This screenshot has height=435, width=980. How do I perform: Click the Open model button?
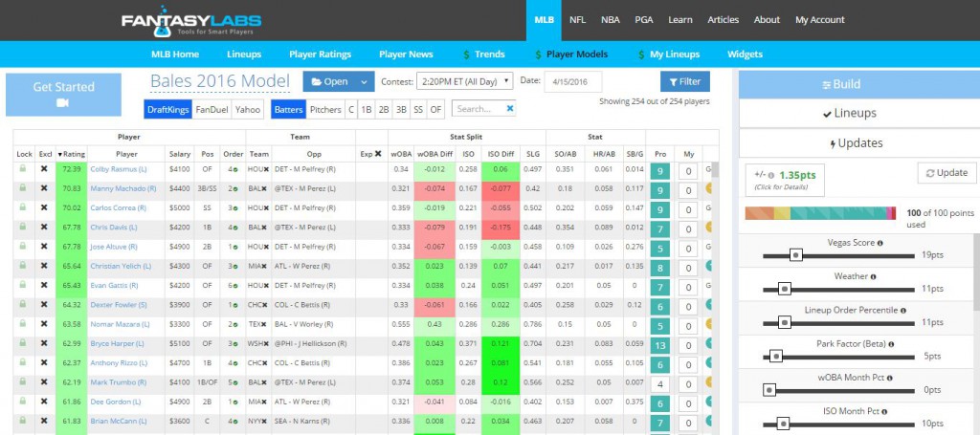[329, 82]
